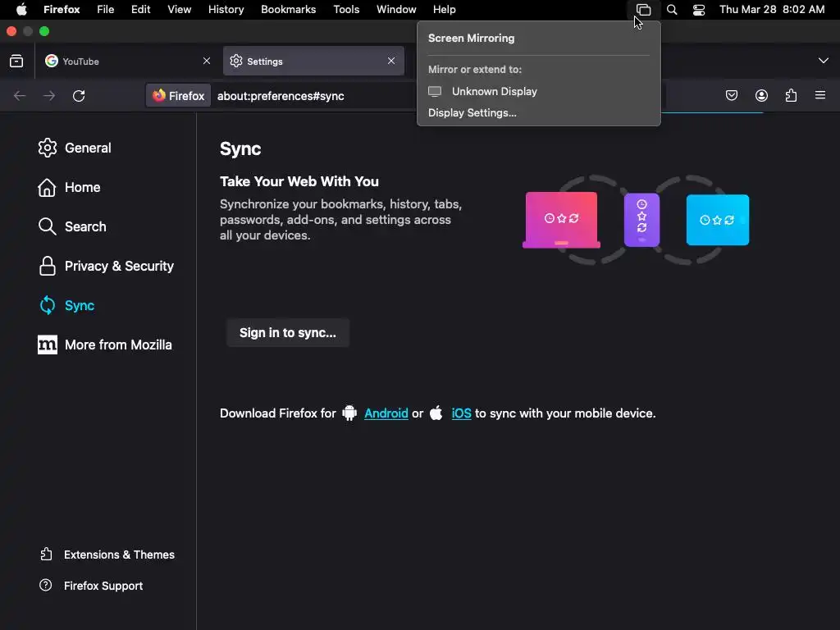Viewport: 840px width, 630px height.
Task: Open Control Center in menu bar
Action: pos(699,10)
